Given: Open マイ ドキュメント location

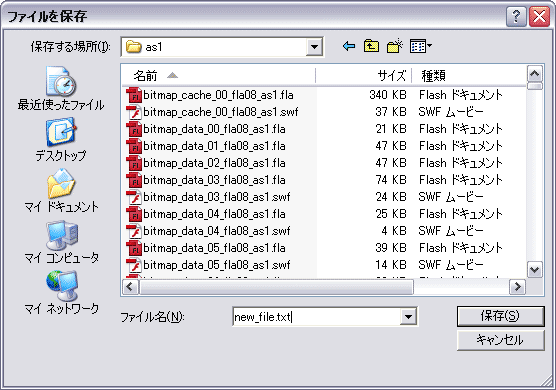Looking at the screenshot, I should 61,191.
